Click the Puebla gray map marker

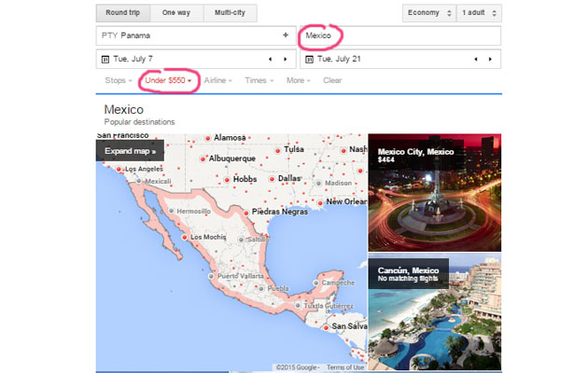click(x=261, y=289)
